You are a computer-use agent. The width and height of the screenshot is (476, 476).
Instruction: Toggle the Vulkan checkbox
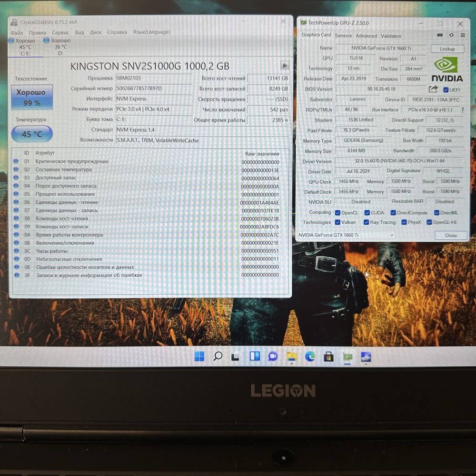[337, 222]
